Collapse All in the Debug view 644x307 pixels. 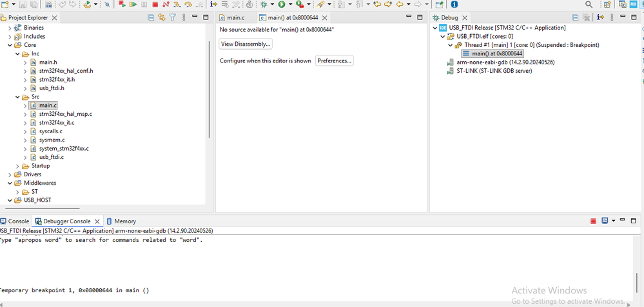click(575, 17)
